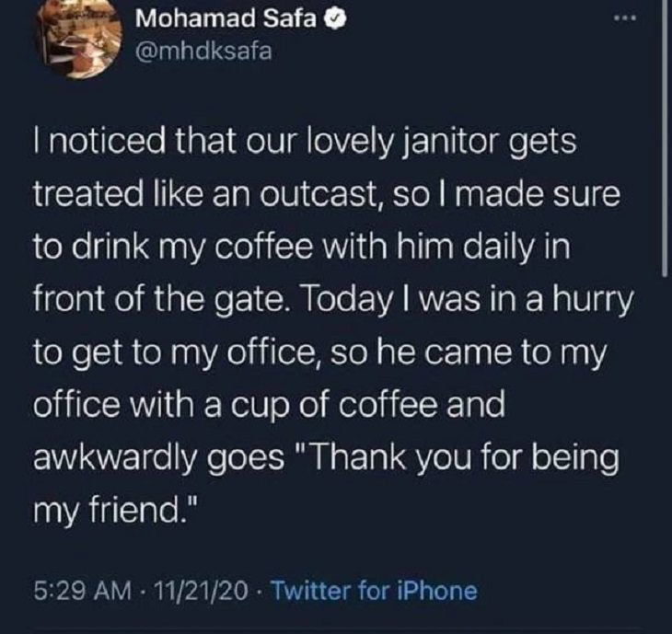Click the word "awkwardly" in the tweet
This screenshot has height=634, width=672.
(x=112, y=458)
